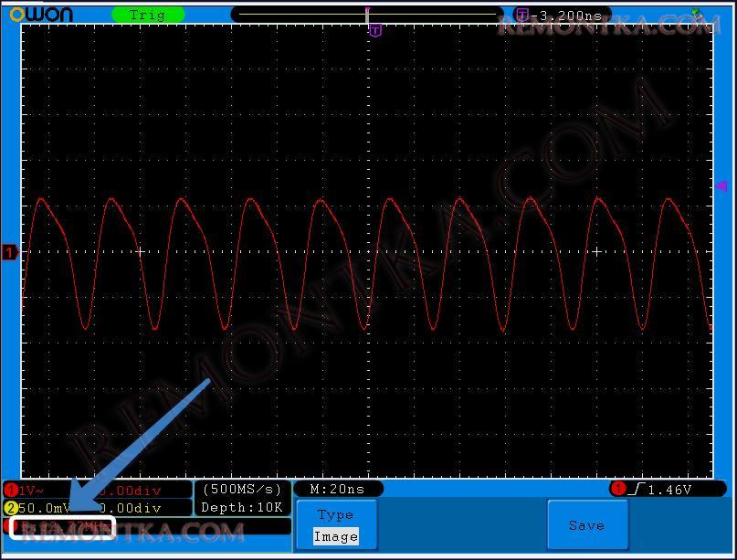The height and width of the screenshot is (560, 737).
Task: Click the trigger source channel 1 icon
Action: pos(618,490)
